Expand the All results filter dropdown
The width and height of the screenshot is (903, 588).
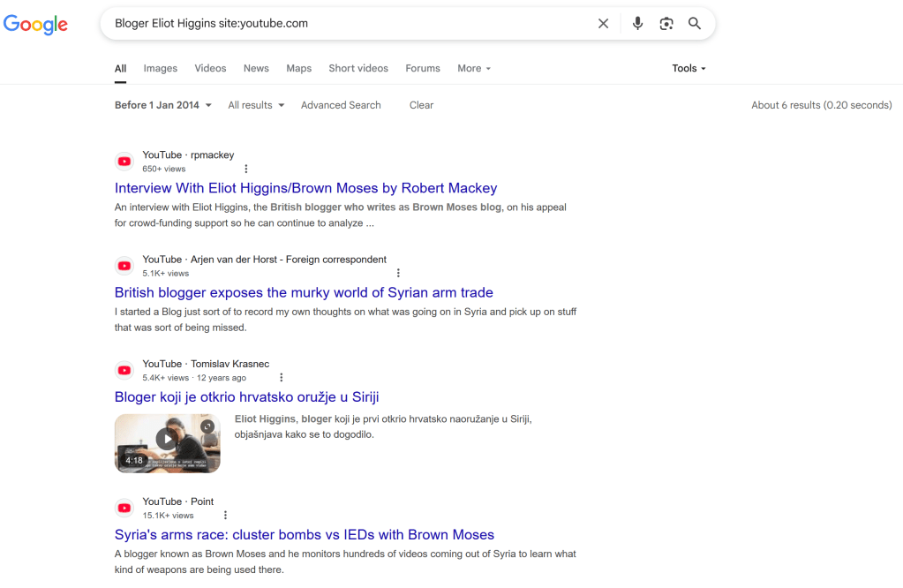pos(256,105)
